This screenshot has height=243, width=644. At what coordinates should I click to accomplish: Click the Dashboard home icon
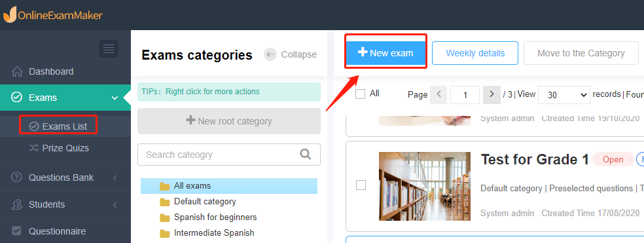pos(17,71)
